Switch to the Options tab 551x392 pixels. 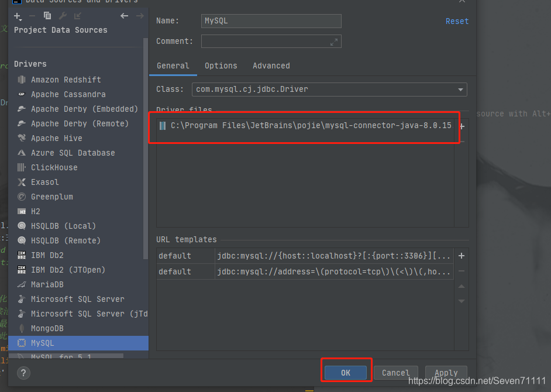click(x=221, y=66)
